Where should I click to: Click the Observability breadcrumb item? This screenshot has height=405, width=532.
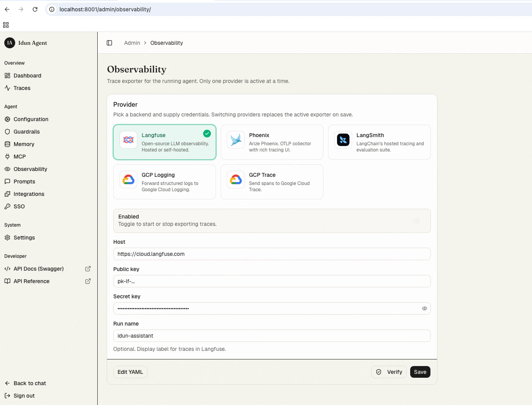point(167,43)
